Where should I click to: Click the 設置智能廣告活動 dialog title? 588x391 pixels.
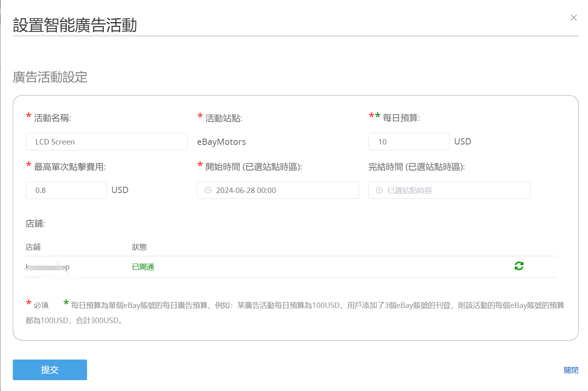coord(75,25)
